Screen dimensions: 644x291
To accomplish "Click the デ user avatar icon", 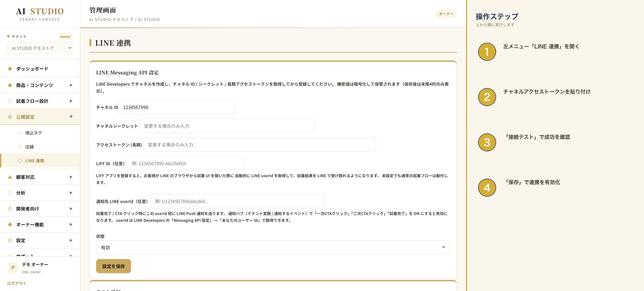I will coord(13,268).
